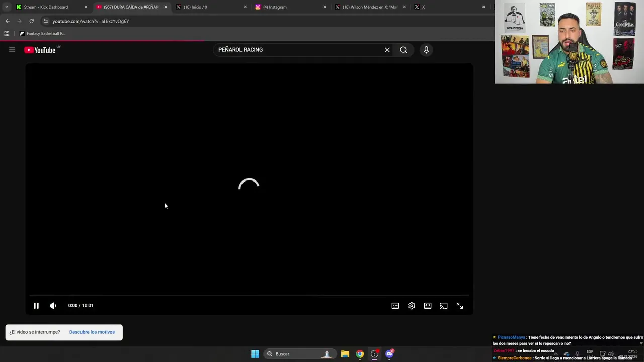Close the active YouTube tab

166,7
